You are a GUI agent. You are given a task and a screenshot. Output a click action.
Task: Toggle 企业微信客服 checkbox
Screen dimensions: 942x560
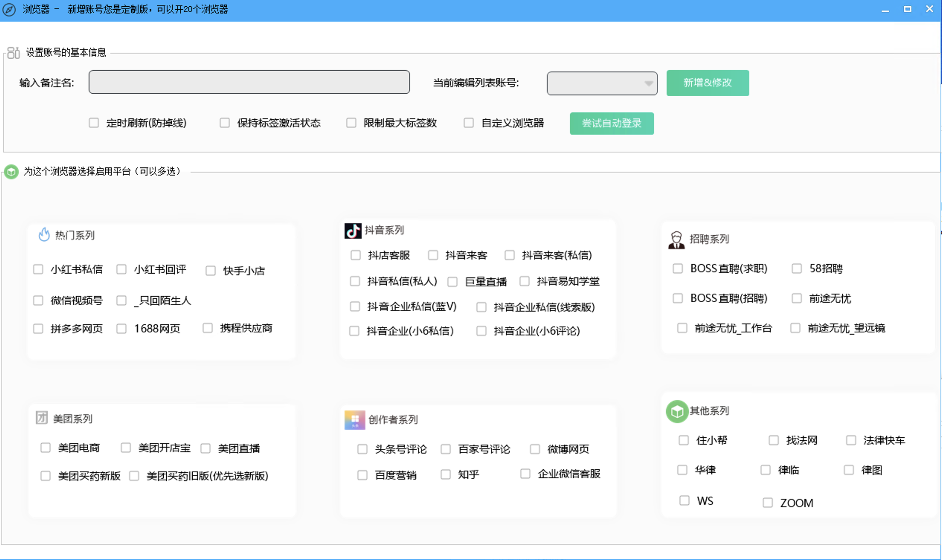tap(526, 474)
